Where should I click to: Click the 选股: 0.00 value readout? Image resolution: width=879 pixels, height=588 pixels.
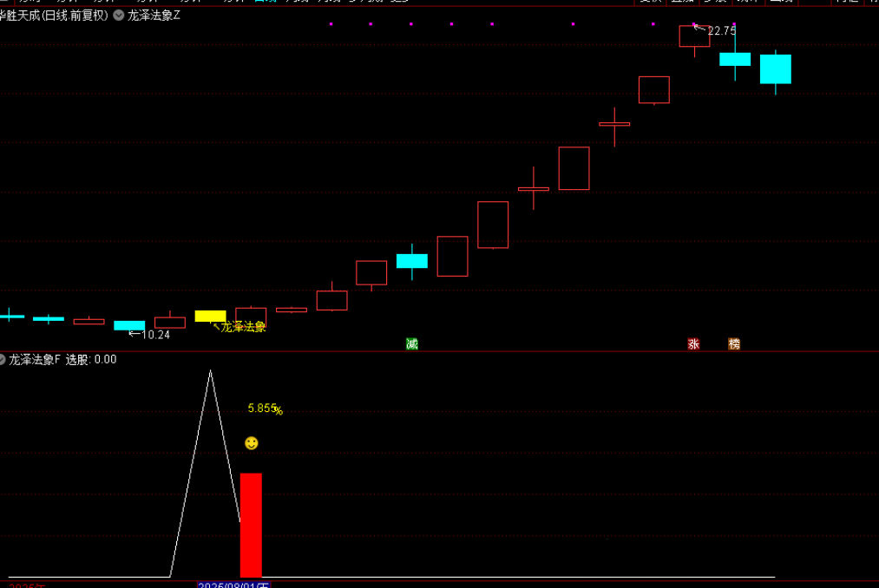[x=91, y=359]
